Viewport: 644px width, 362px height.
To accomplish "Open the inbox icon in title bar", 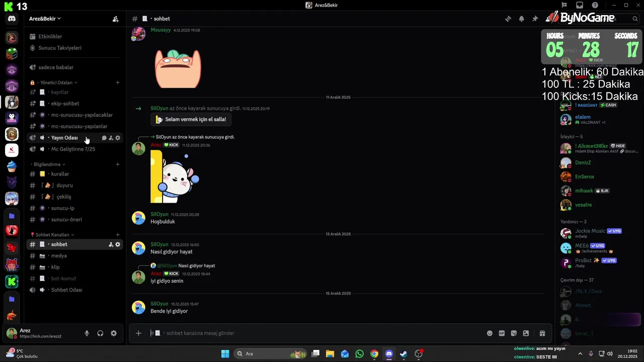I will (x=580, y=5).
